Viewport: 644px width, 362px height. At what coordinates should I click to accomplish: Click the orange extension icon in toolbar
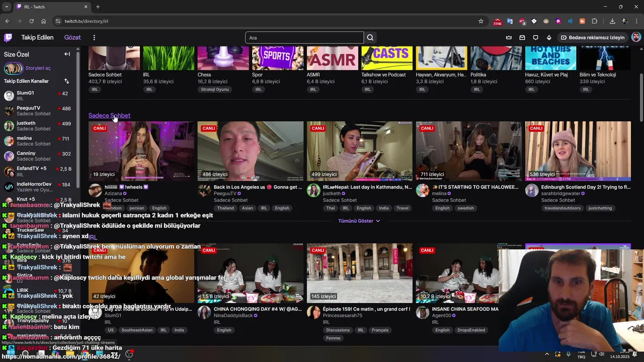[x=582, y=21]
